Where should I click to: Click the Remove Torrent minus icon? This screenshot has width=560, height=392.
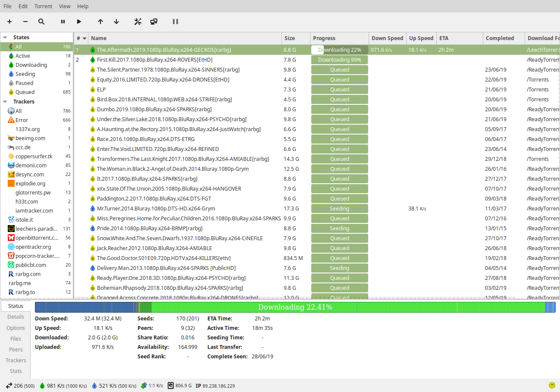(25, 22)
